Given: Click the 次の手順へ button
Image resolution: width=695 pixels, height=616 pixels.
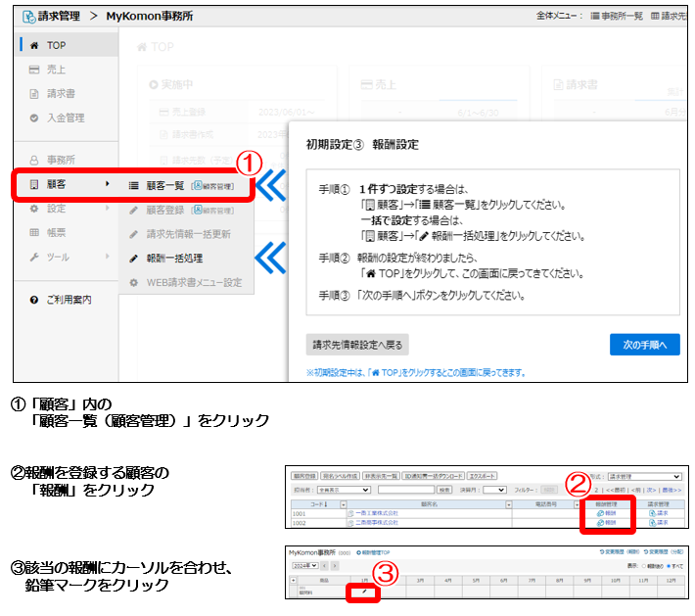Looking at the screenshot, I should pyautogui.click(x=644, y=345).
